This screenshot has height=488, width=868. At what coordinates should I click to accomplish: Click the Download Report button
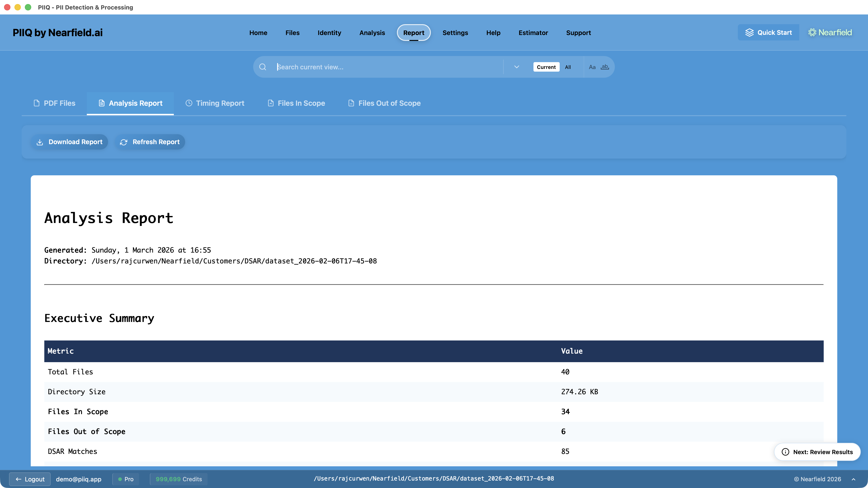(69, 142)
